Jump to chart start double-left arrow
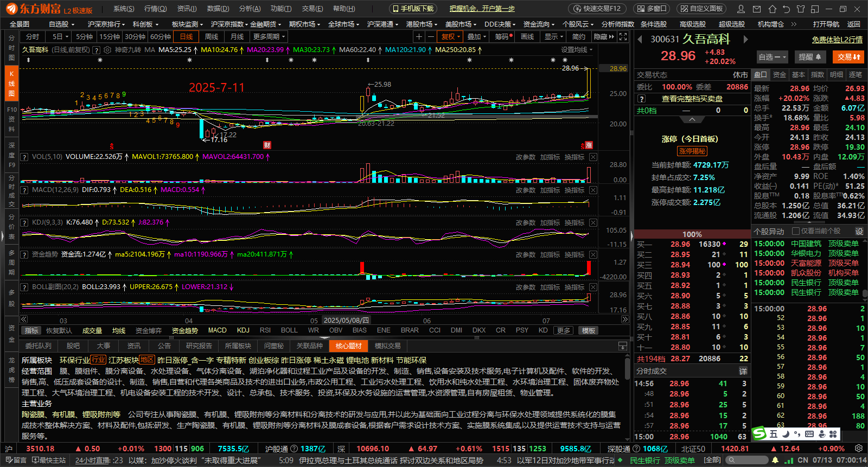The height and width of the screenshot is (467, 868). (x=24, y=319)
